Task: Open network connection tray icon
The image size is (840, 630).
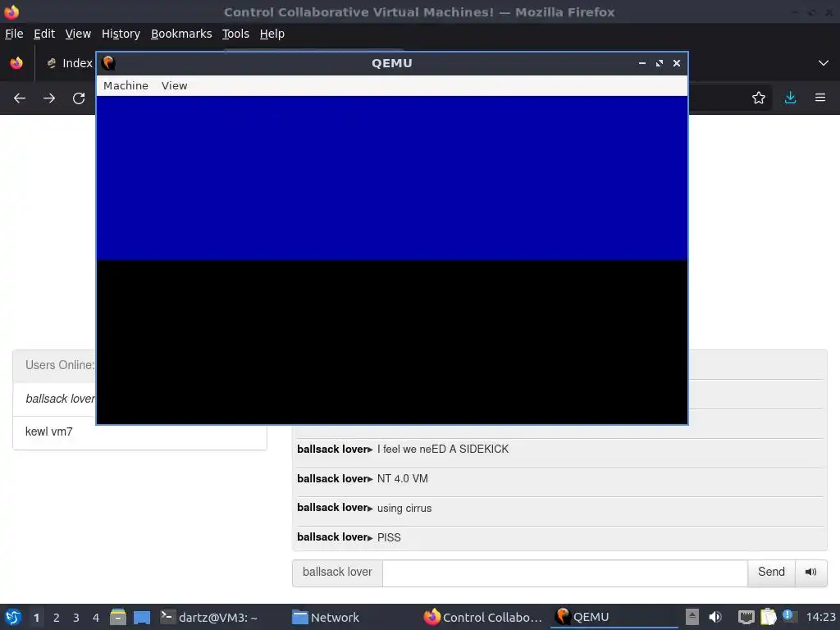Action: (746, 617)
